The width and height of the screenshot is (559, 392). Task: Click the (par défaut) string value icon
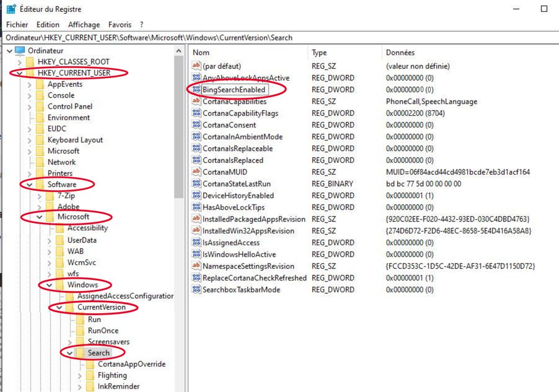click(x=196, y=66)
